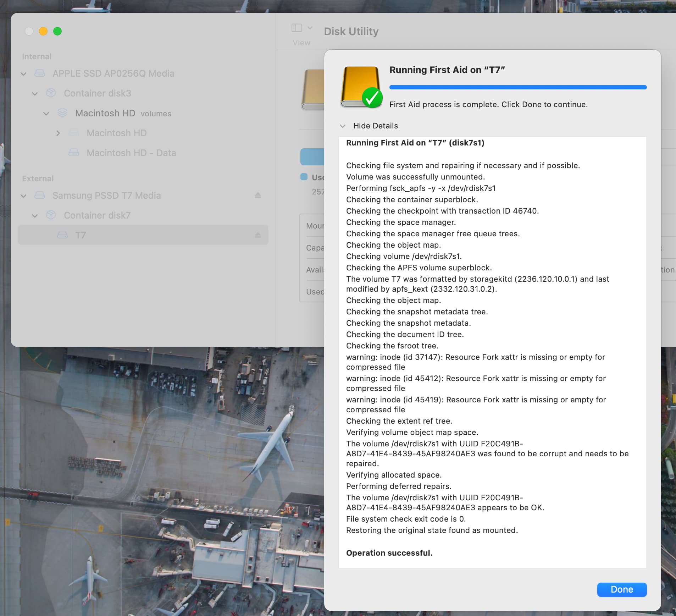
Task: Select Macintosh HD - Data in sidebar
Action: [x=131, y=153]
